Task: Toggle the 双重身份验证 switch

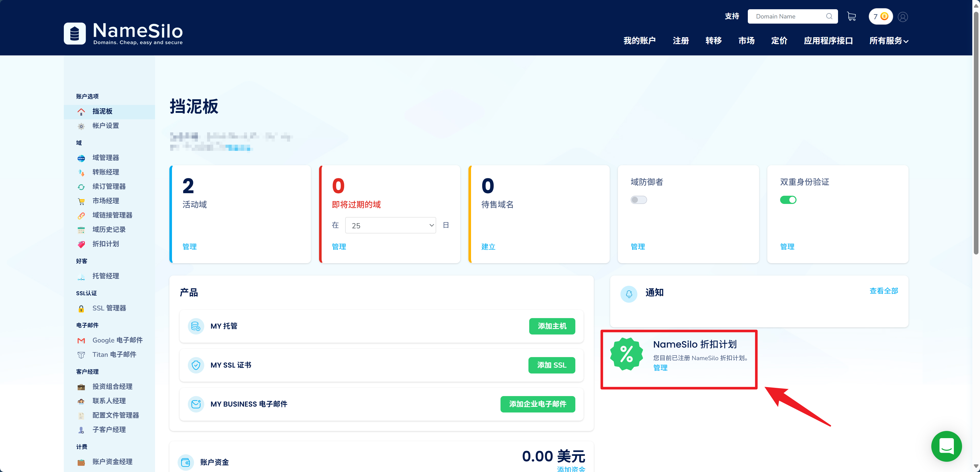Action: tap(788, 200)
